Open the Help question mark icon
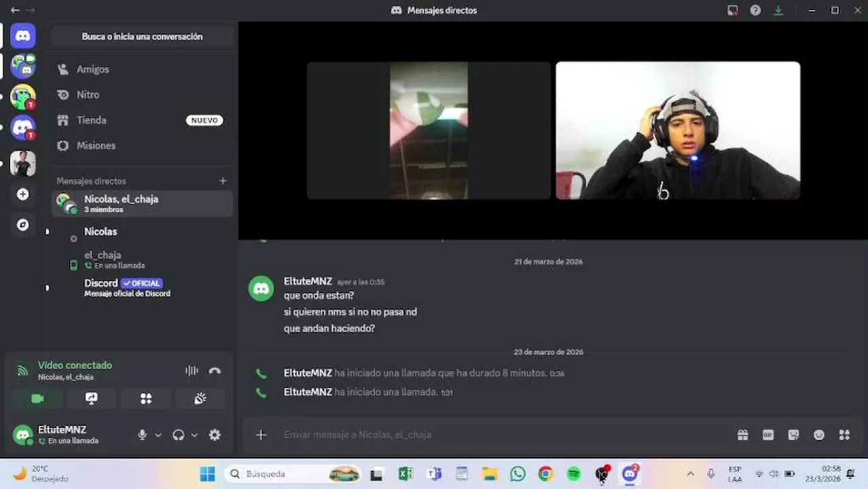 click(755, 10)
